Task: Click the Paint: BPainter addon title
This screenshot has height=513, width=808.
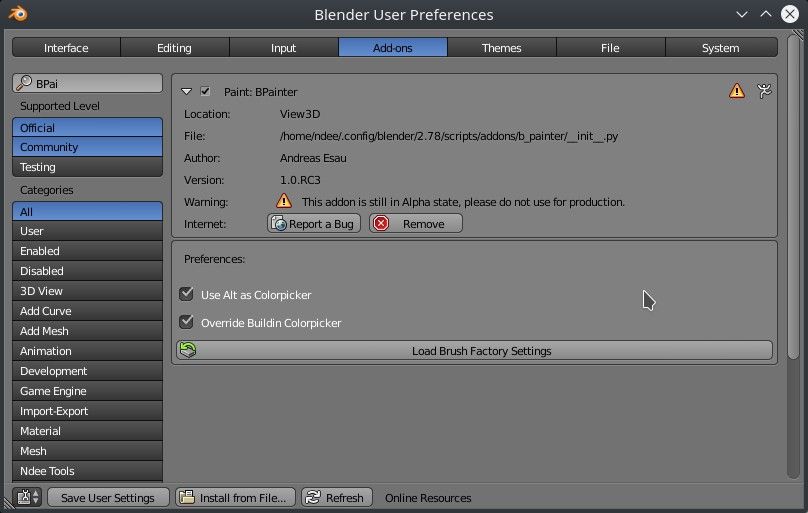Action: pyautogui.click(x=261, y=92)
